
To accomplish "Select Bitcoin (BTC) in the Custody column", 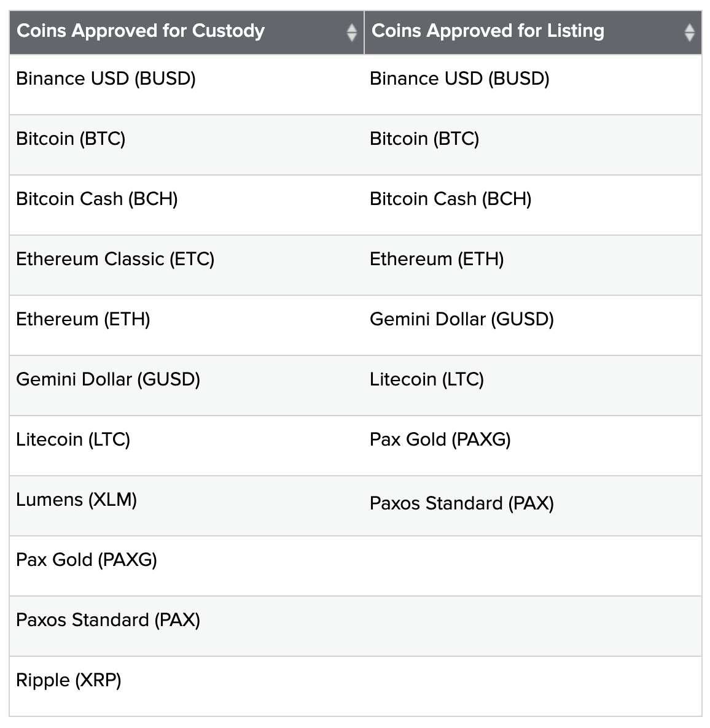I will pyautogui.click(x=71, y=139).
